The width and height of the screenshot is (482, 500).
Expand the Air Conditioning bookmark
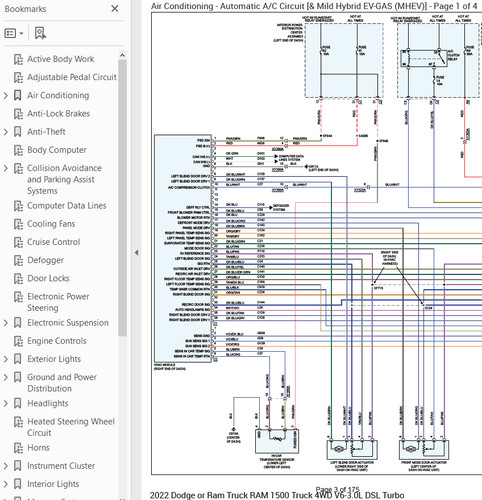pyautogui.click(x=5, y=95)
